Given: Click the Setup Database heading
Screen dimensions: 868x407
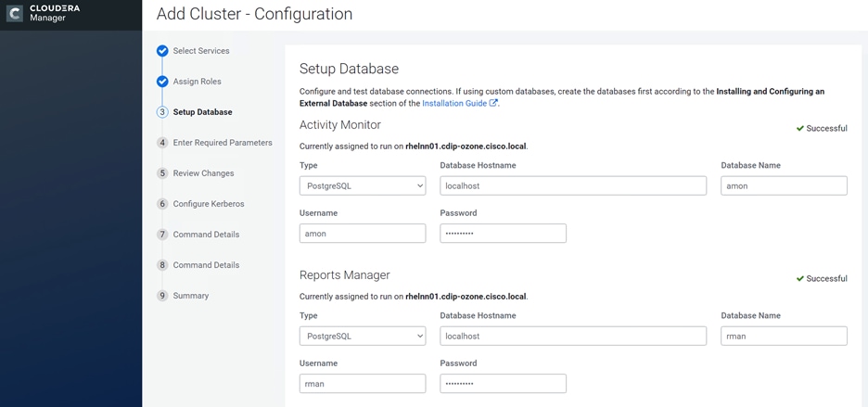Looking at the screenshot, I should (349, 70).
